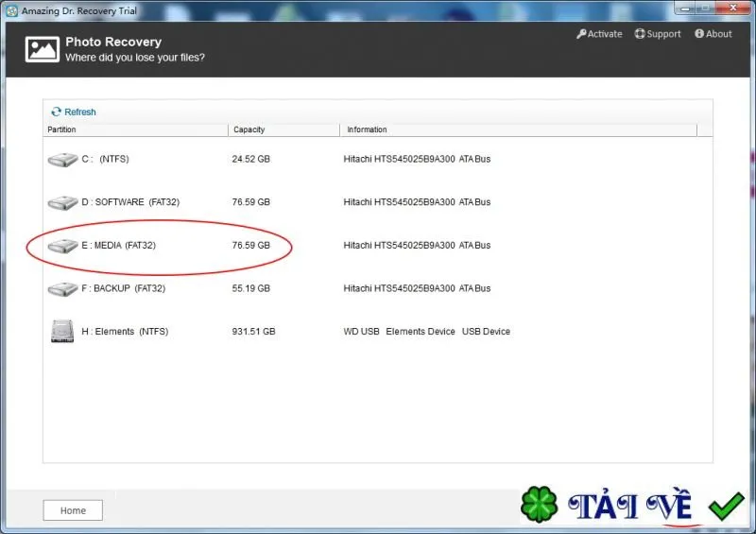Image resolution: width=756 pixels, height=534 pixels.
Task: Choose the 24.52 GB NTFS partition row
Action: pyautogui.click(x=377, y=159)
